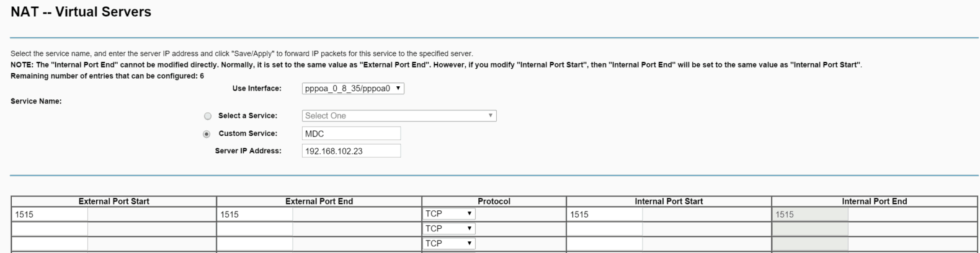The width and height of the screenshot is (980, 253).
Task: Click the Custom Service field containing MDC
Action: (351, 134)
